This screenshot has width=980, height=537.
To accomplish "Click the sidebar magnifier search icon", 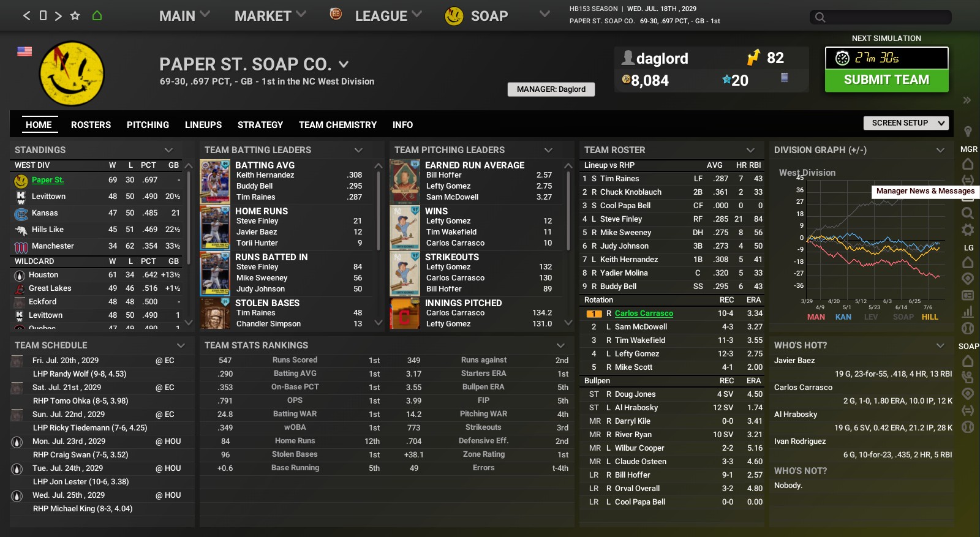I will 968,213.
